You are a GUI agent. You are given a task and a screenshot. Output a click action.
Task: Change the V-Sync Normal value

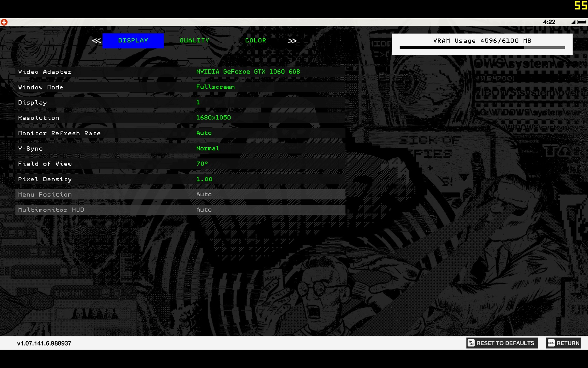pyautogui.click(x=208, y=148)
